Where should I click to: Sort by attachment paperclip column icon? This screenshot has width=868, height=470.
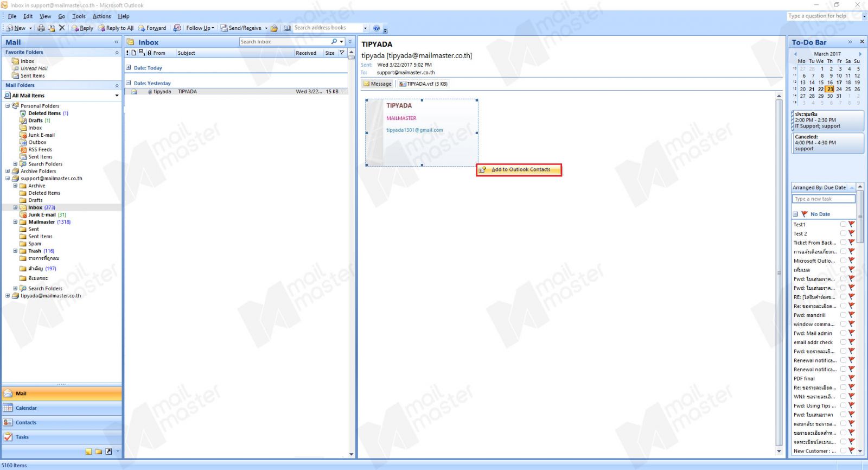149,53
